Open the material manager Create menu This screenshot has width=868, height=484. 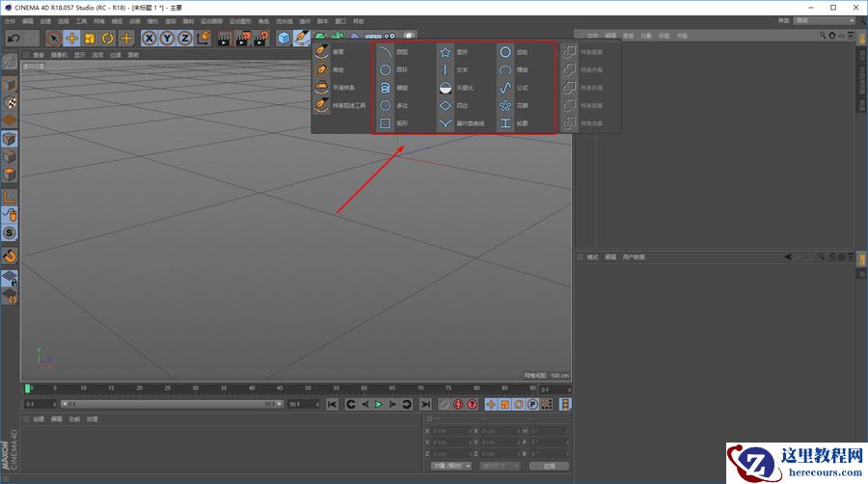tap(39, 418)
